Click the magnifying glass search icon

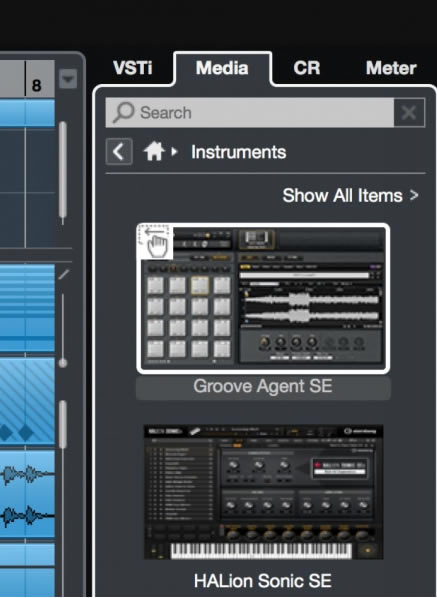click(124, 113)
